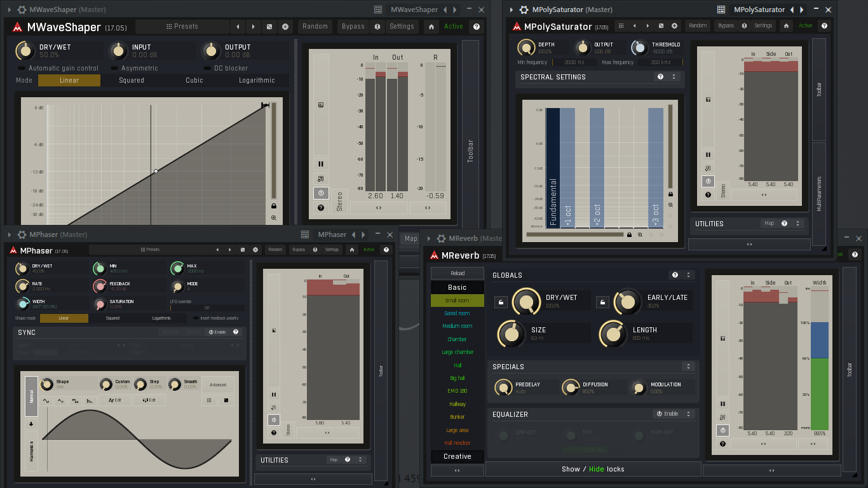Enable Automatic gain control in MWaveShaper
Viewport: 868px width, 488px height.
[x=58, y=68]
